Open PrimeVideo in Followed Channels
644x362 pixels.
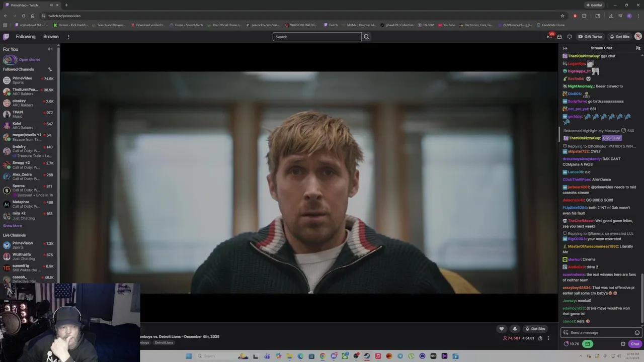click(28, 80)
